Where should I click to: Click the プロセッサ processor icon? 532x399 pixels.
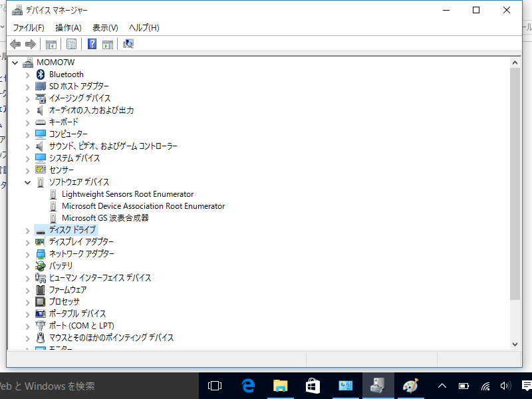[x=41, y=302]
